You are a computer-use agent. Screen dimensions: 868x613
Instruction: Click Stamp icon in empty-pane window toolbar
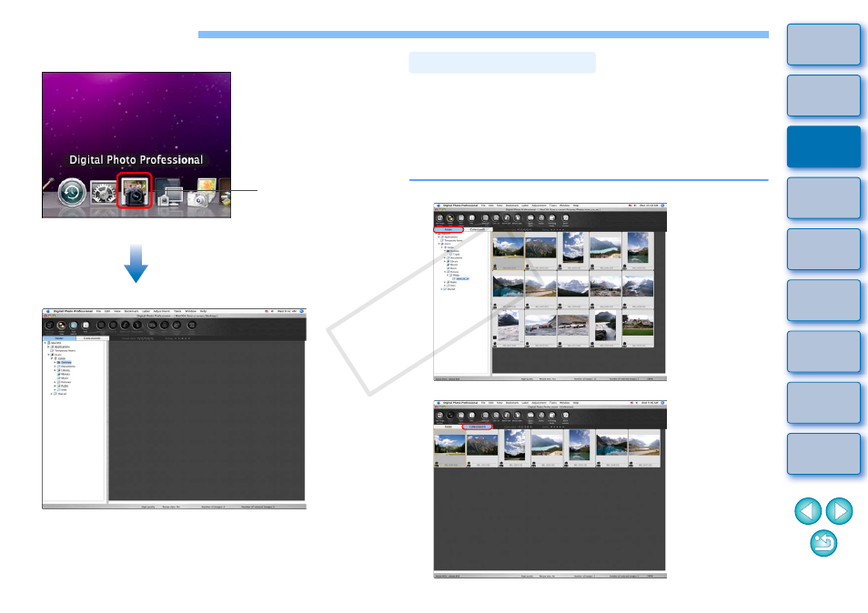coord(165,326)
